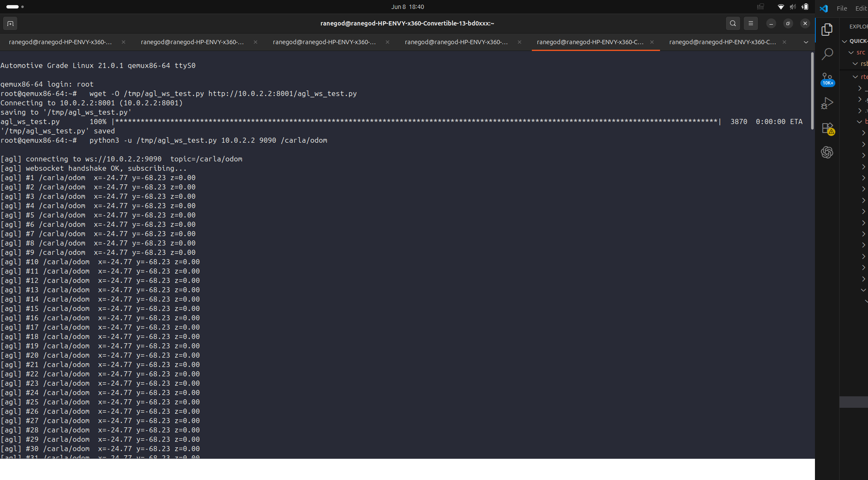This screenshot has width=868, height=480.
Task: Close the second terminal tab
Action: click(256, 42)
